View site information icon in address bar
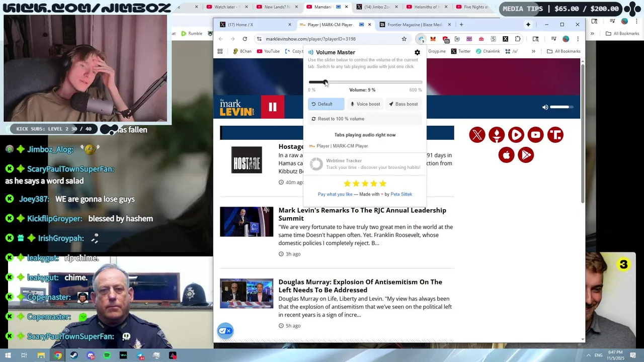The image size is (644, 362). pyautogui.click(x=259, y=39)
